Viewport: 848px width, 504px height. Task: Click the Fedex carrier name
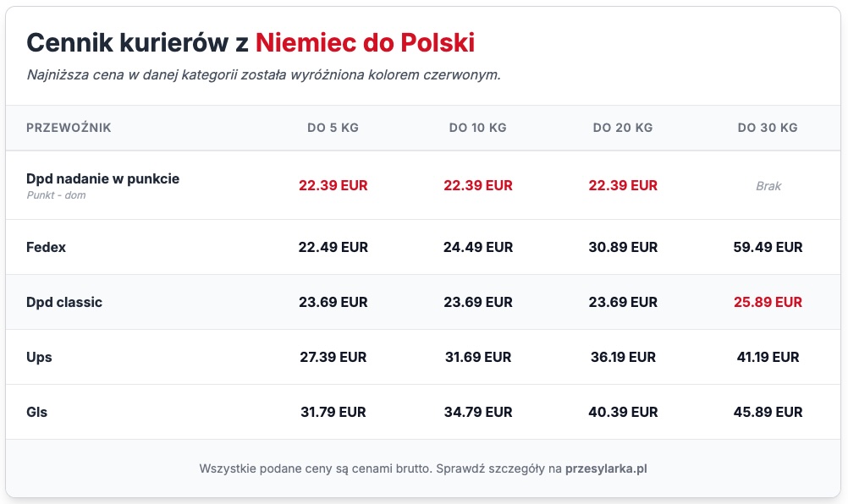coord(46,247)
